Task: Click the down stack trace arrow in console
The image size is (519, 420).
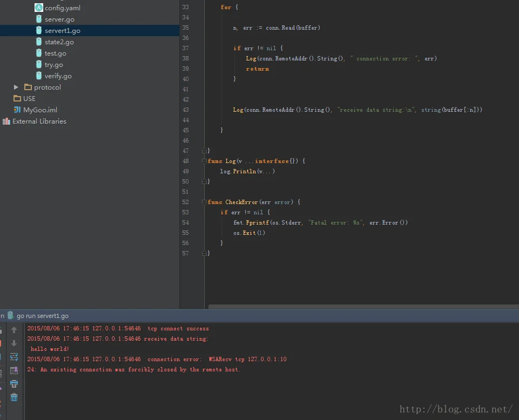Action: pos(14,343)
